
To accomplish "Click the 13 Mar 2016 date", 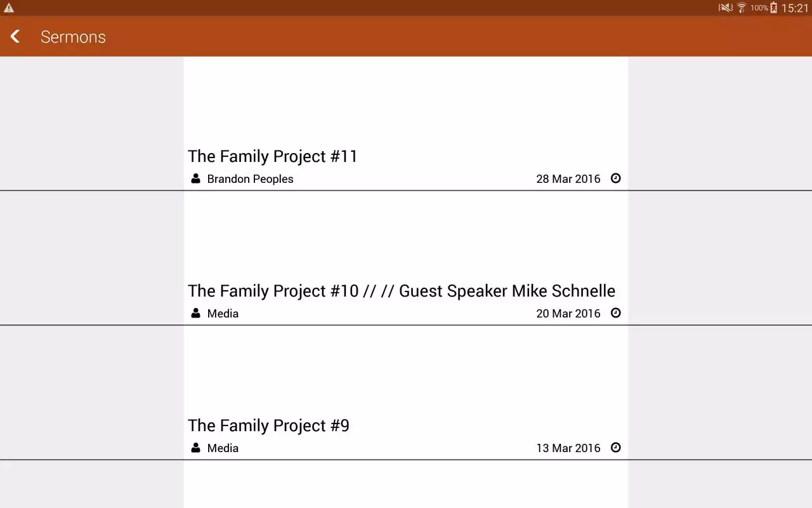I will (568, 448).
